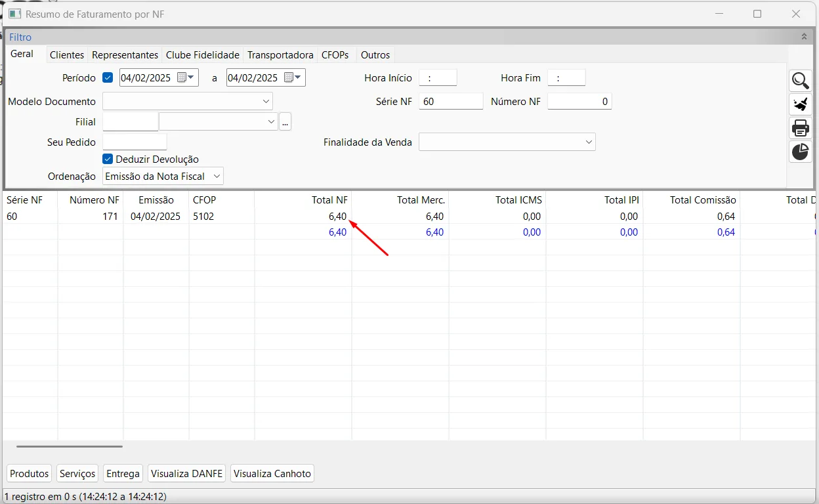Open the pie chart report icon
819x504 pixels.
point(800,152)
